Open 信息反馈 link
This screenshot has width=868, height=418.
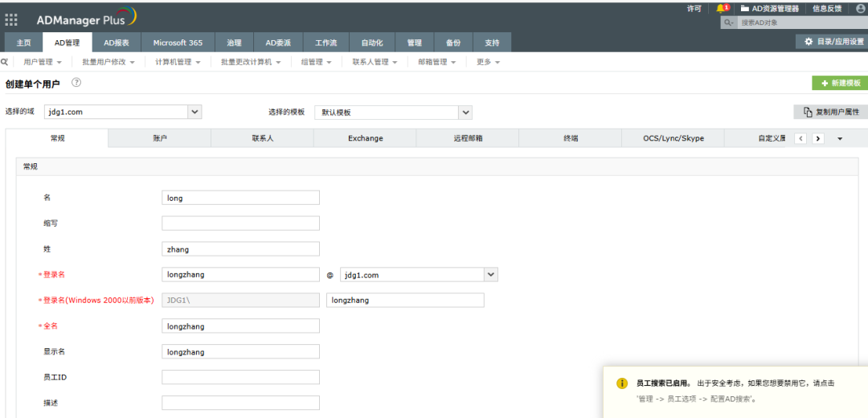click(827, 8)
